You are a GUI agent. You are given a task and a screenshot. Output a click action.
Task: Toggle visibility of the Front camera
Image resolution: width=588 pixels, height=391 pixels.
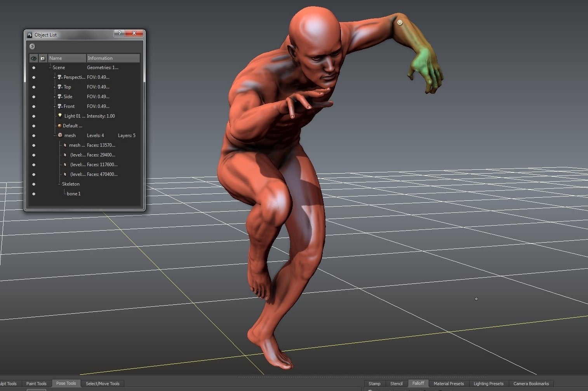34,106
